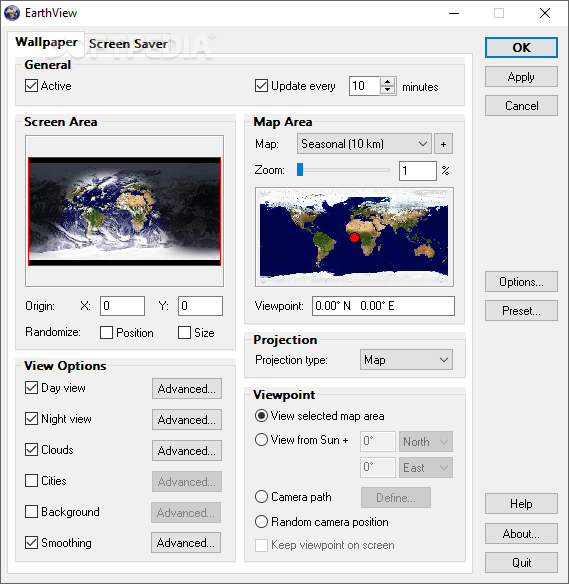Open the Preset dialog
The width and height of the screenshot is (569, 584).
coord(521,311)
